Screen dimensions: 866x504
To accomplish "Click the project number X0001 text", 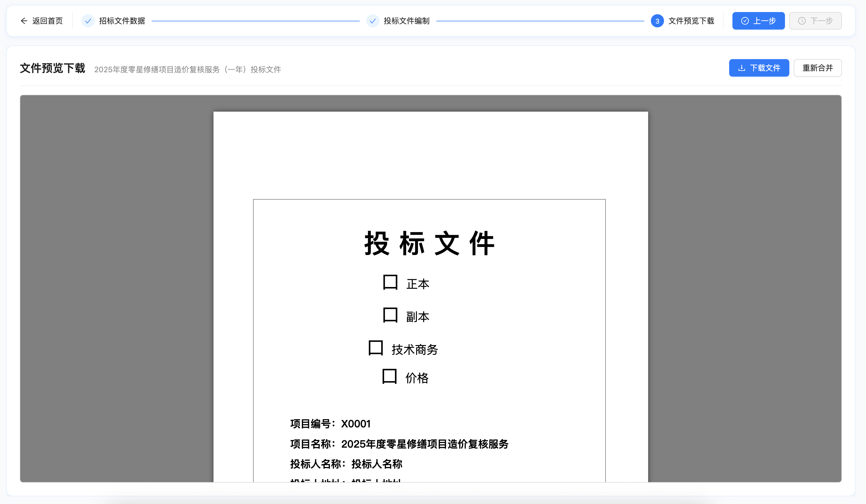I will pyautogui.click(x=356, y=424).
